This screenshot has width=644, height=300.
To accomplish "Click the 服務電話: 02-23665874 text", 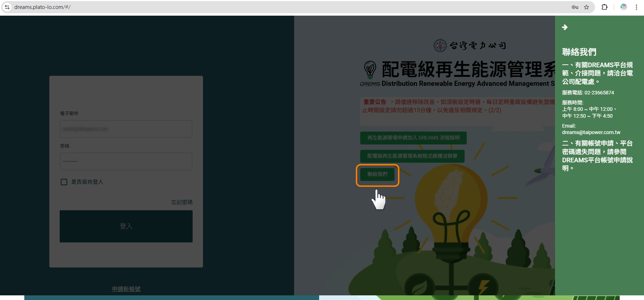I will click(588, 93).
